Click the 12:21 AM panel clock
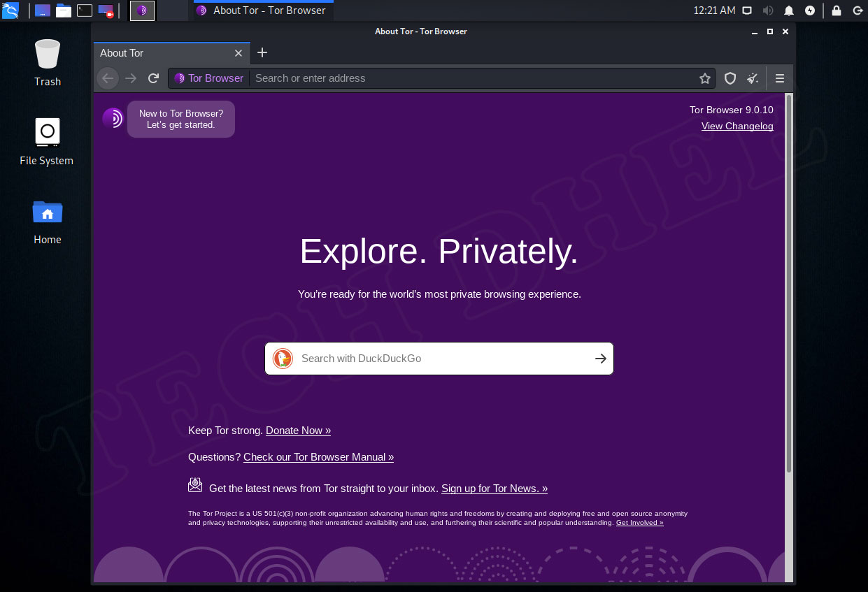Viewport: 868px width, 592px height. [x=714, y=10]
